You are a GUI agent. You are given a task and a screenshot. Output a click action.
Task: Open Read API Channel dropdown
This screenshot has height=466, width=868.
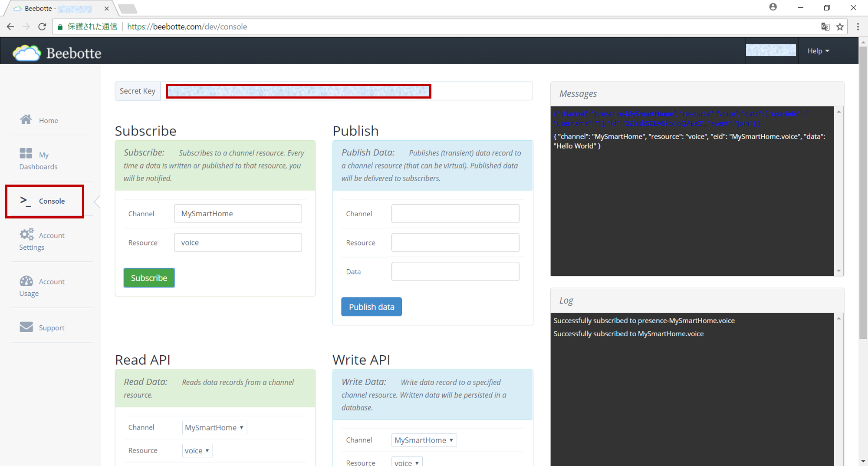[214, 427]
